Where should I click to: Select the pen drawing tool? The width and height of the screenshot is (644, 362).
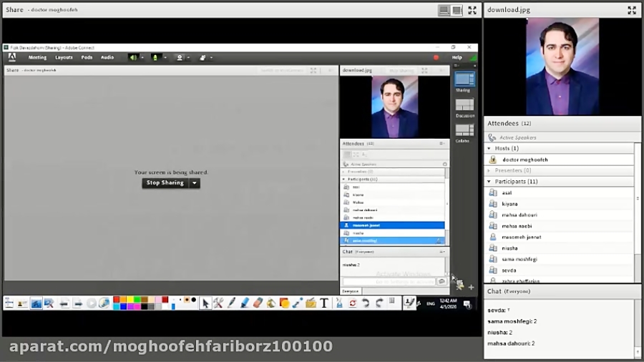pos(231,303)
